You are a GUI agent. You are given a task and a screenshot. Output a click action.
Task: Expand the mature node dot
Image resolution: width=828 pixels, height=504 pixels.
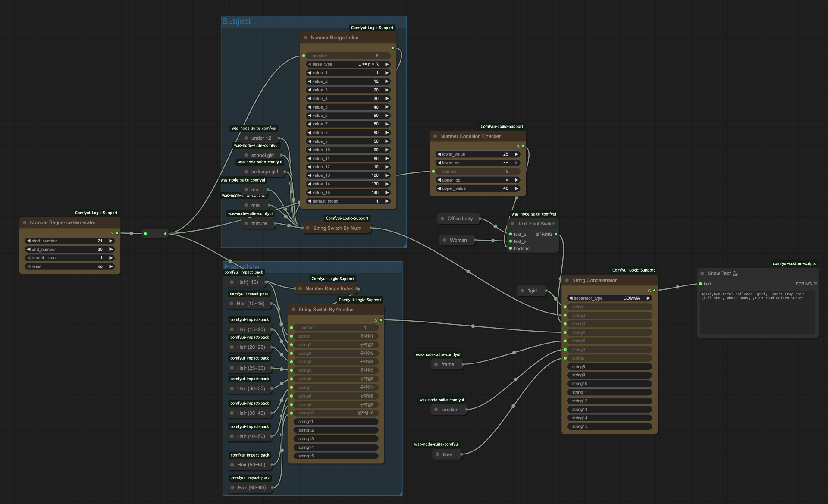[x=246, y=223]
